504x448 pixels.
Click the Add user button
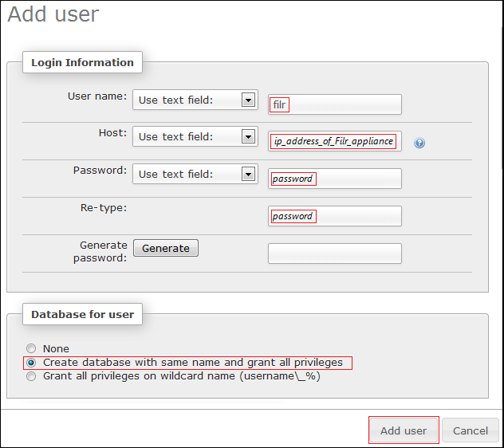pyautogui.click(x=403, y=430)
